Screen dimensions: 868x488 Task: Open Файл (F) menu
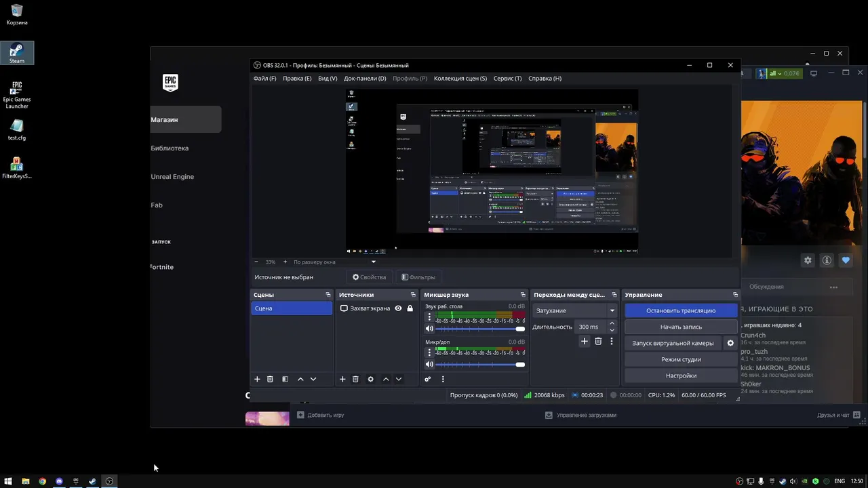tap(265, 79)
